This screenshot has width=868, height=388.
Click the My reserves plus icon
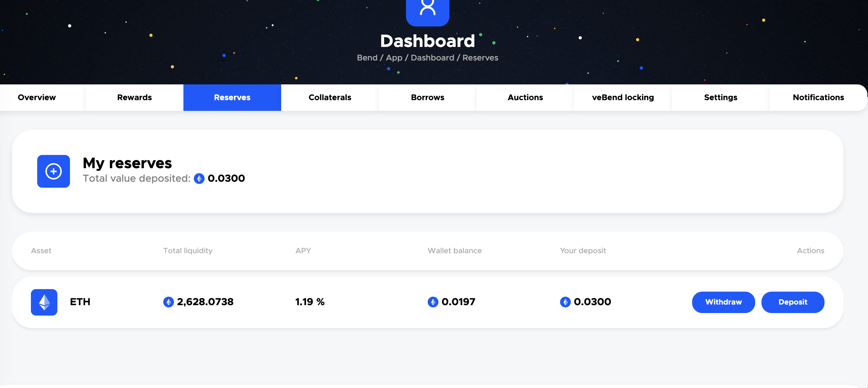pos(54,171)
